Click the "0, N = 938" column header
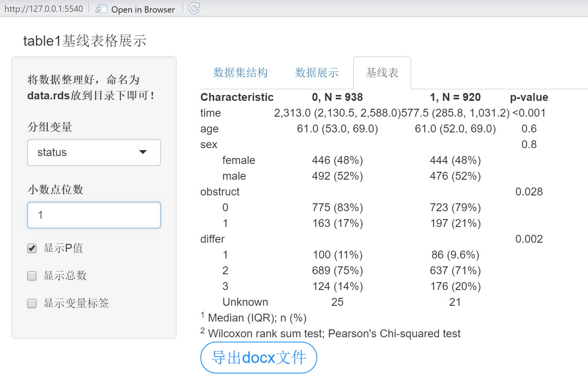588x383 pixels. point(337,97)
